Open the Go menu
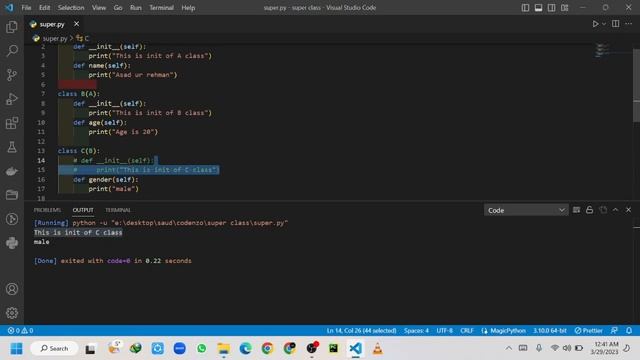 pos(118,8)
